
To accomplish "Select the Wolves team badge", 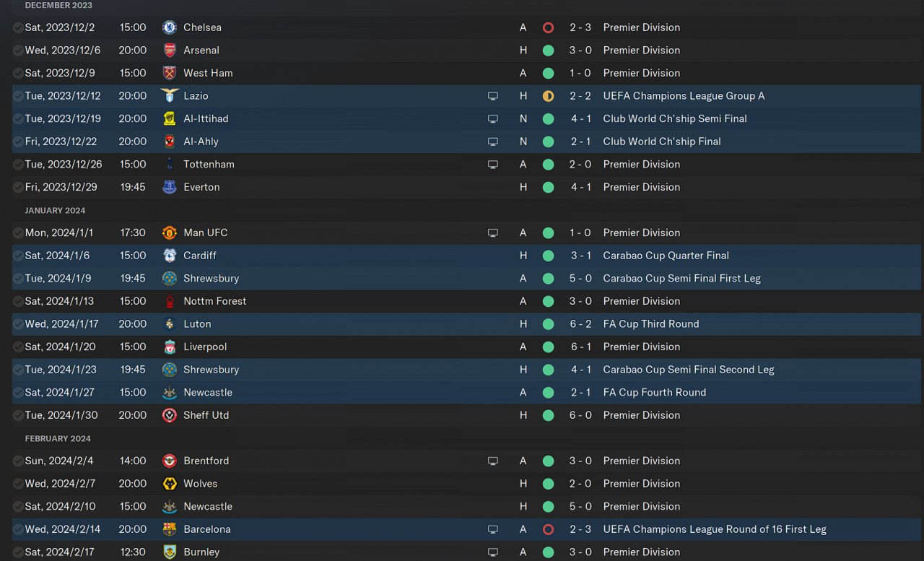I will click(x=170, y=484).
